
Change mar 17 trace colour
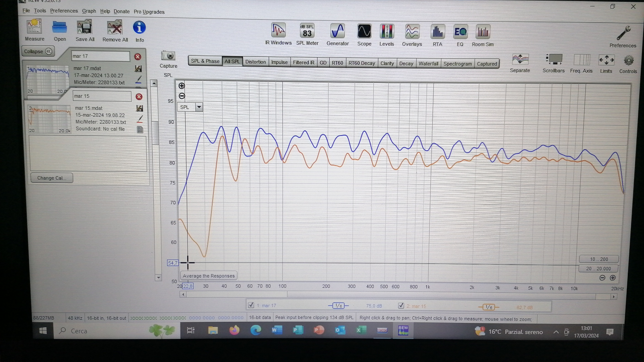[139, 80]
